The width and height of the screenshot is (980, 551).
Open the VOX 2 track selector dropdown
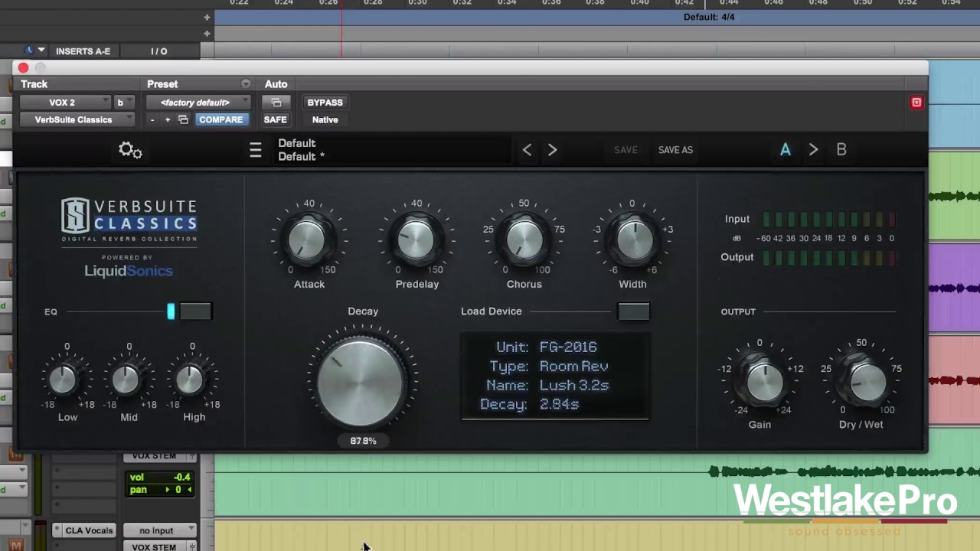click(x=66, y=103)
